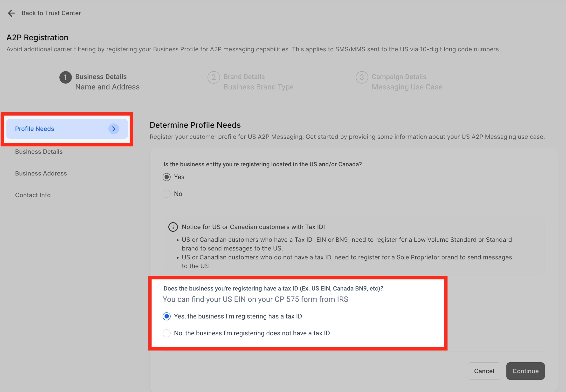This screenshot has width=566, height=392.
Task: Click the Brand Details step label
Action: pos(244,77)
